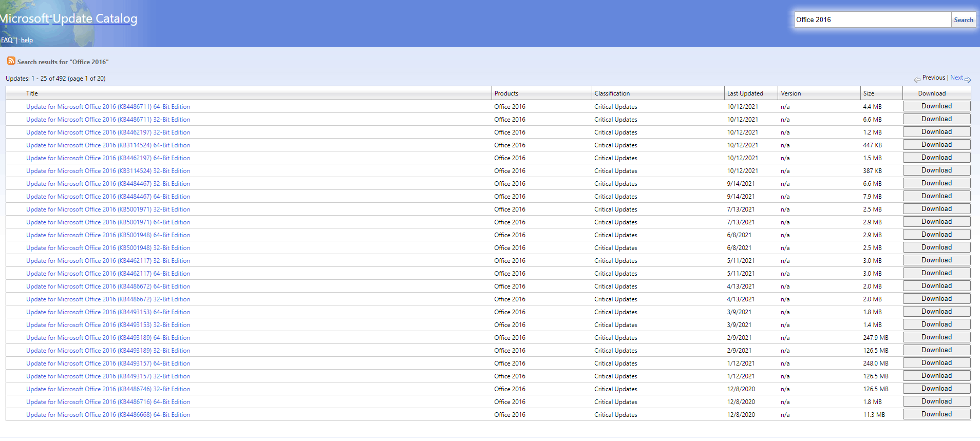Download KB4493157 32-Bit Edition update
Screen dimensions: 980x441
[937, 376]
